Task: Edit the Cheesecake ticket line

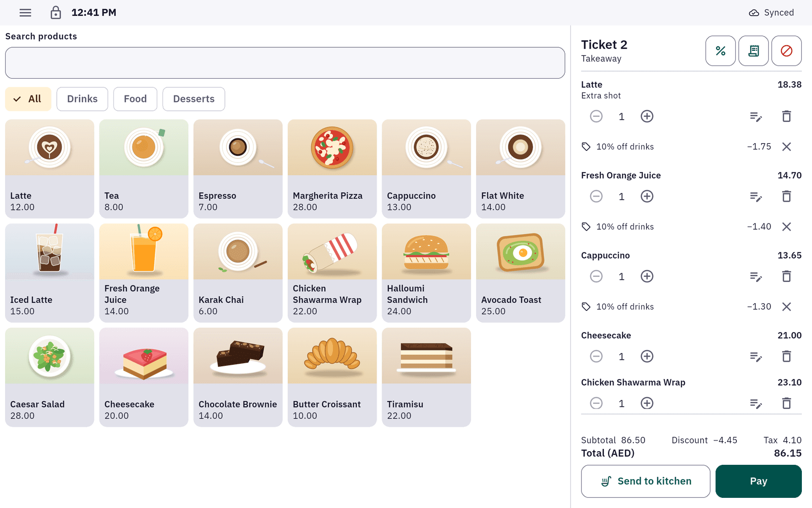Action: [x=756, y=357]
